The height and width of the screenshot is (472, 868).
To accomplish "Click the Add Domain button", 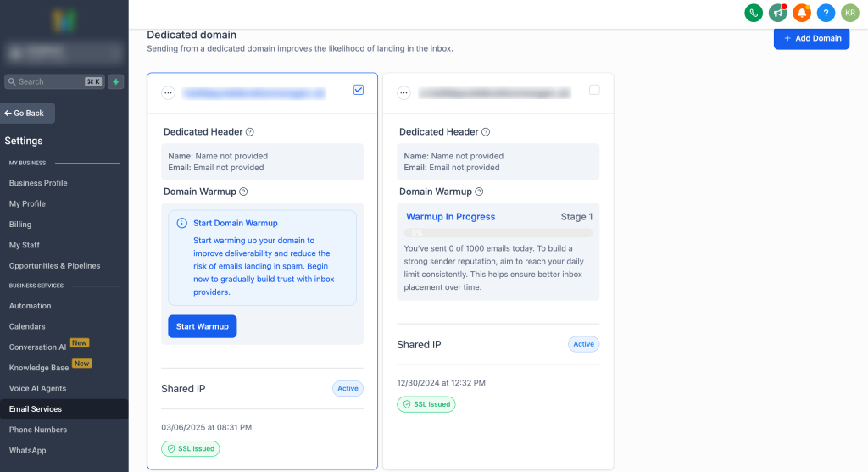I will [x=811, y=38].
